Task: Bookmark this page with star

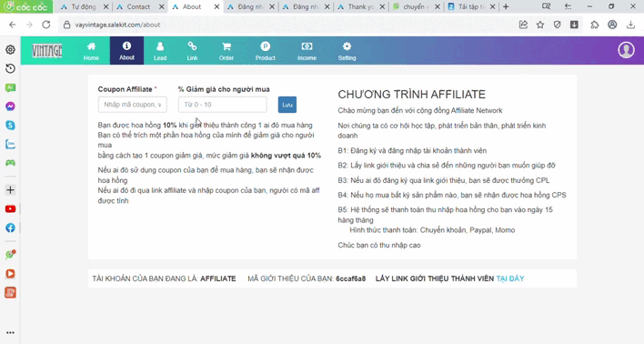Action: pyautogui.click(x=540, y=25)
